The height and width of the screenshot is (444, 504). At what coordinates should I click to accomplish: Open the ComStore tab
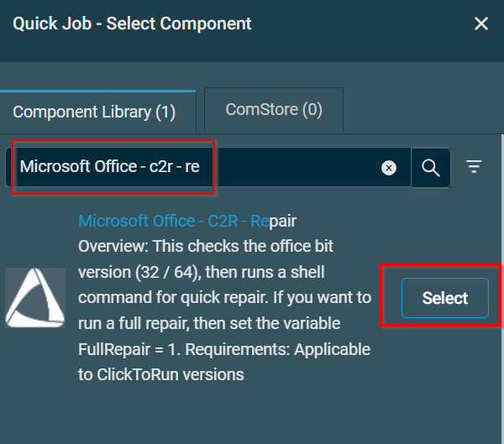click(274, 110)
